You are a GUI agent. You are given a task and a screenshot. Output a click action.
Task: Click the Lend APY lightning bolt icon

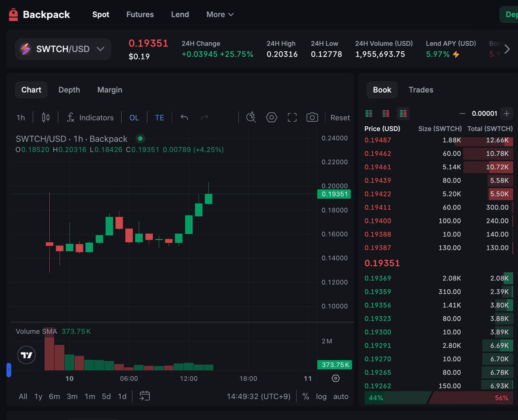(x=456, y=54)
